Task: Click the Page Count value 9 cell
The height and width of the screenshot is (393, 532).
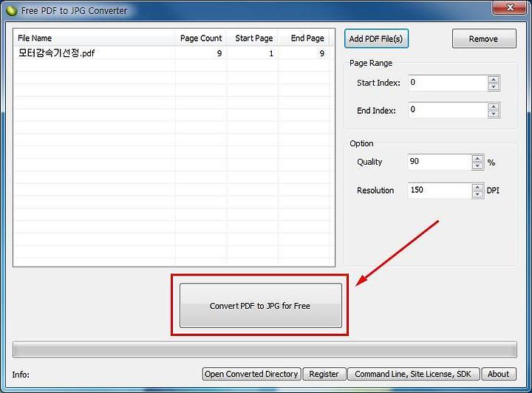Action: tap(201, 53)
